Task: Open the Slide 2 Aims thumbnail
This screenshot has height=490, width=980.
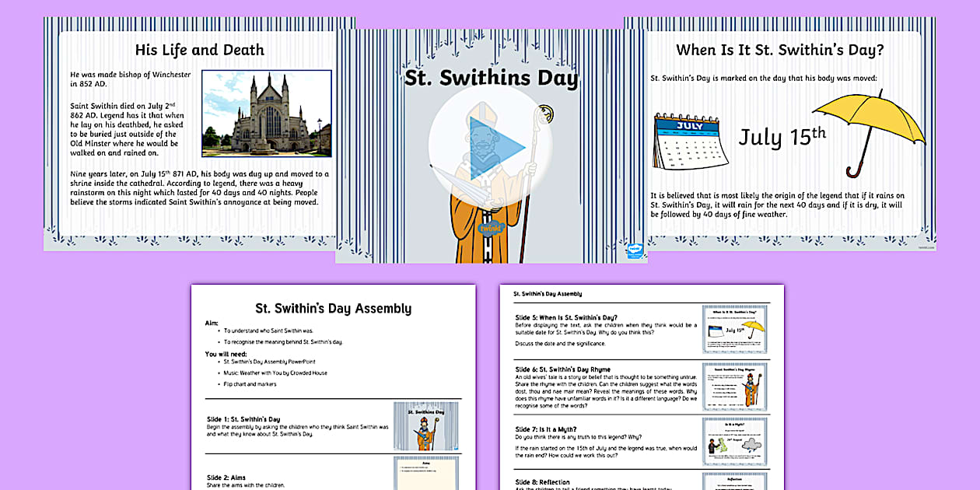Action: 425,473
